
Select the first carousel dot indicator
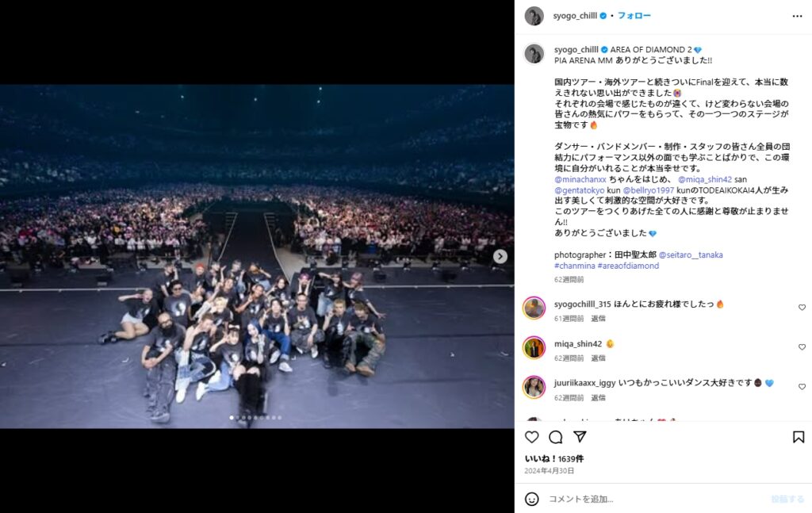[232, 418]
